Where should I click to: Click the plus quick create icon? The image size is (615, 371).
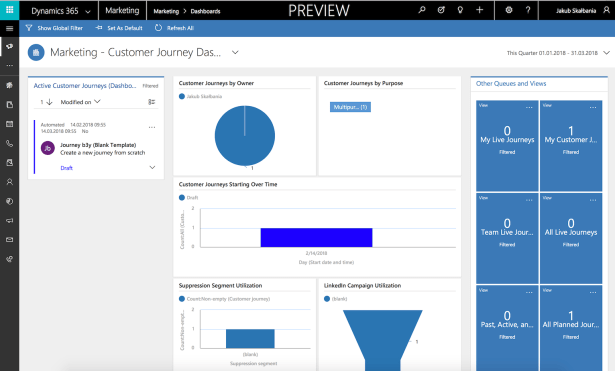pos(479,10)
